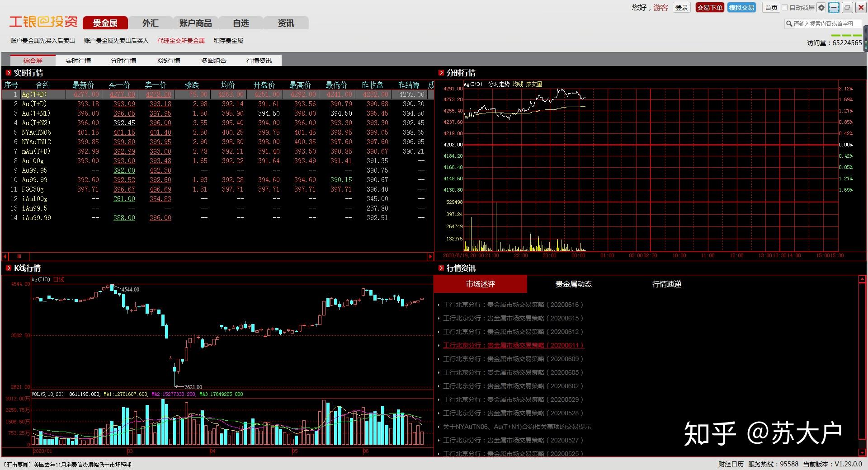Click the news list vertical scrollbar thumb

pos(862,362)
